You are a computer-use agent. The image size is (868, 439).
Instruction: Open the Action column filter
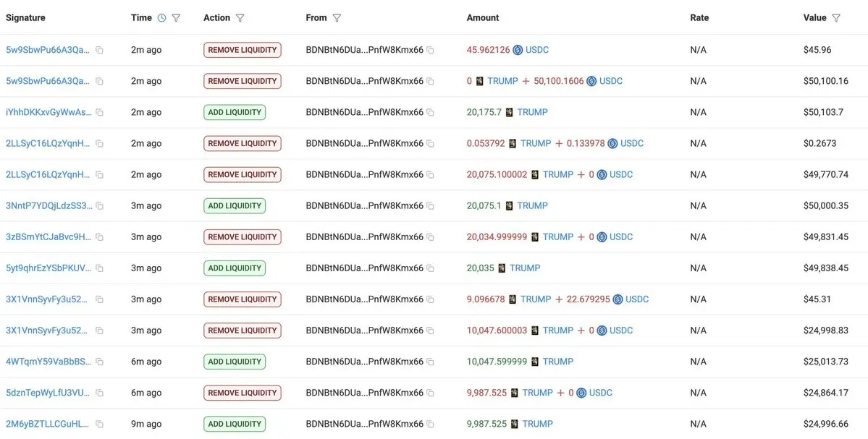(x=240, y=18)
